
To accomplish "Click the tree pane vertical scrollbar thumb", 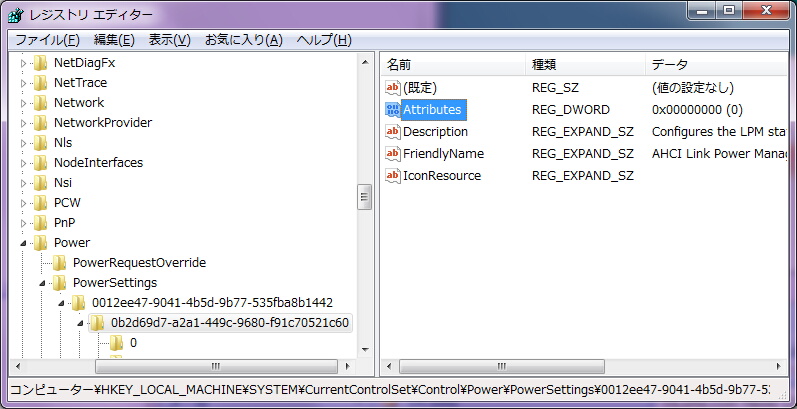I will tap(365, 197).
